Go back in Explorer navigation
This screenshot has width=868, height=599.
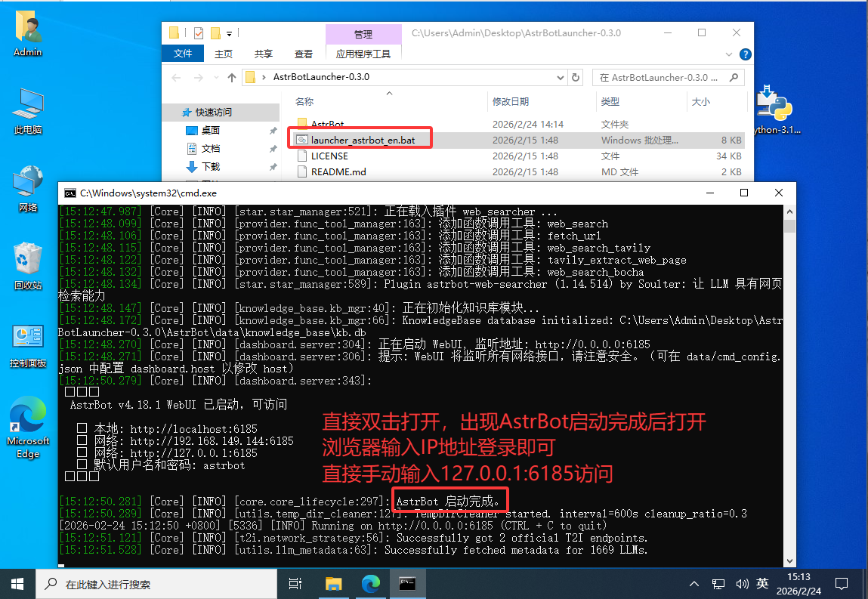pos(177,78)
